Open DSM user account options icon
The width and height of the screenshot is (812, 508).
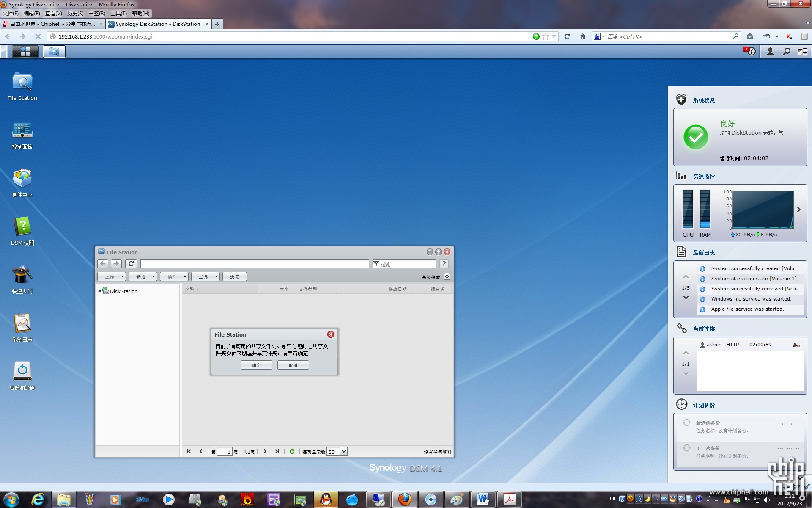pyautogui.click(x=770, y=52)
